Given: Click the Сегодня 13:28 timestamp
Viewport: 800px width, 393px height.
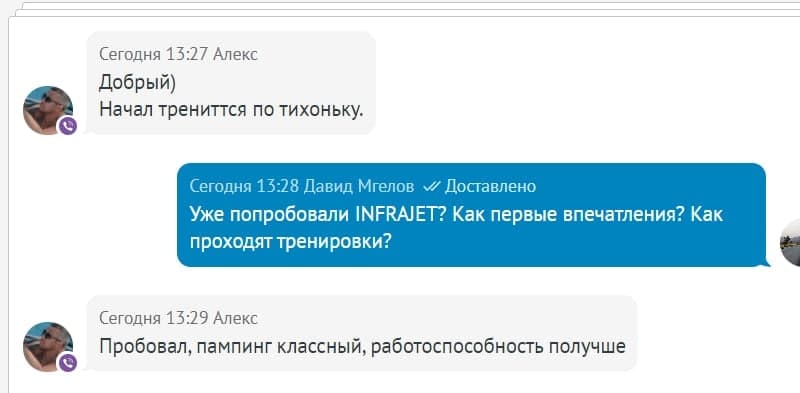Looking at the screenshot, I should click(243, 186).
